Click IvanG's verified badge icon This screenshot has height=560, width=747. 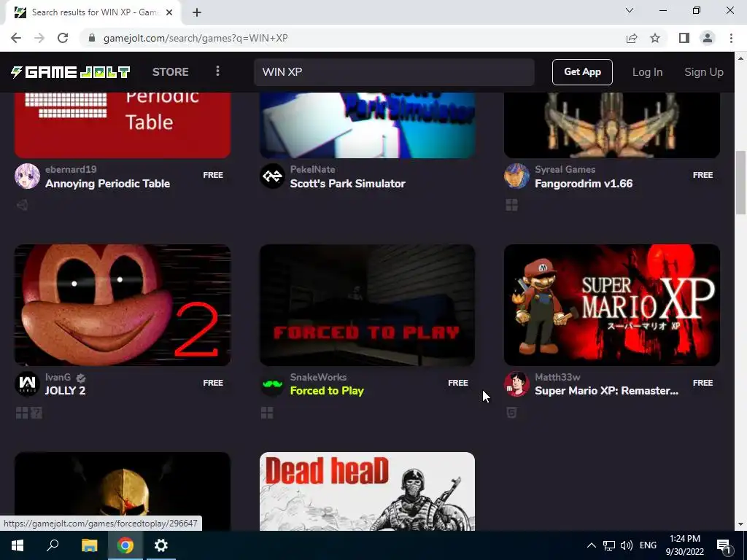click(81, 378)
